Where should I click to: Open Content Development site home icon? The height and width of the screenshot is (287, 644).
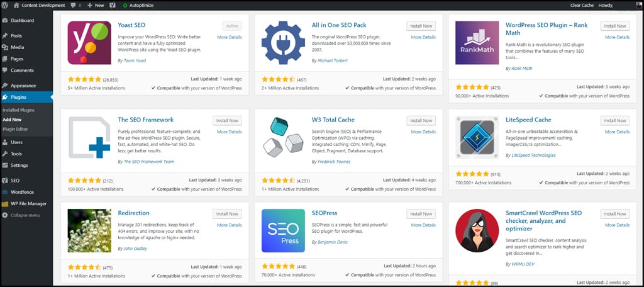point(16,5)
